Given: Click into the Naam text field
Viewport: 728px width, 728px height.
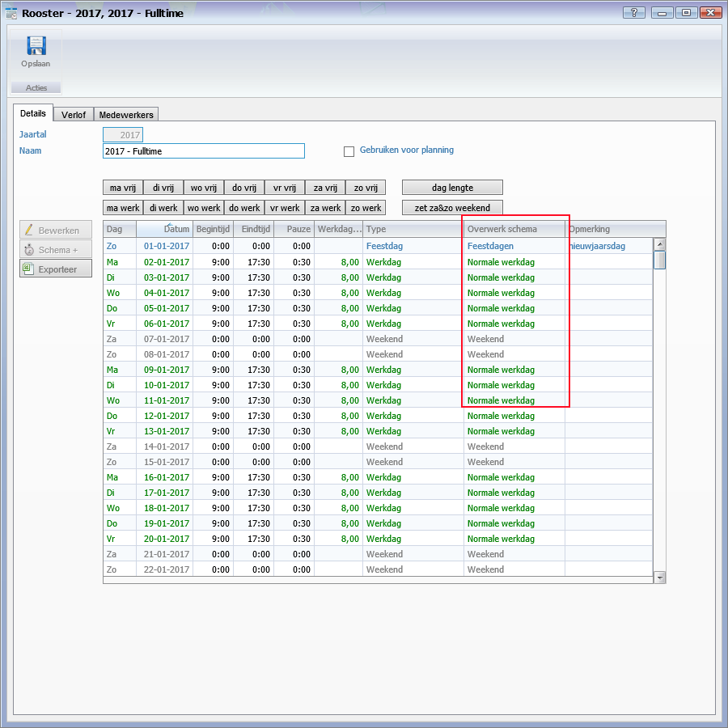Looking at the screenshot, I should tap(203, 151).
